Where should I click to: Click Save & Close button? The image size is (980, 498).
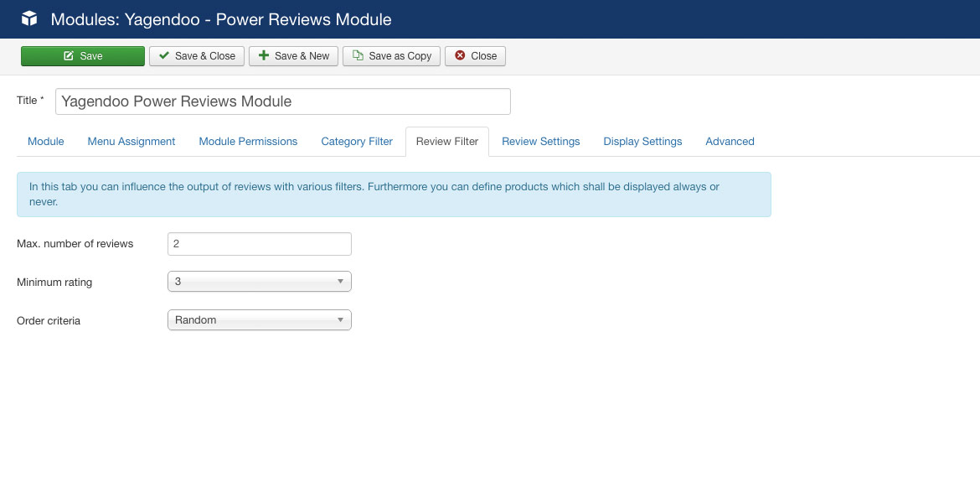point(197,55)
